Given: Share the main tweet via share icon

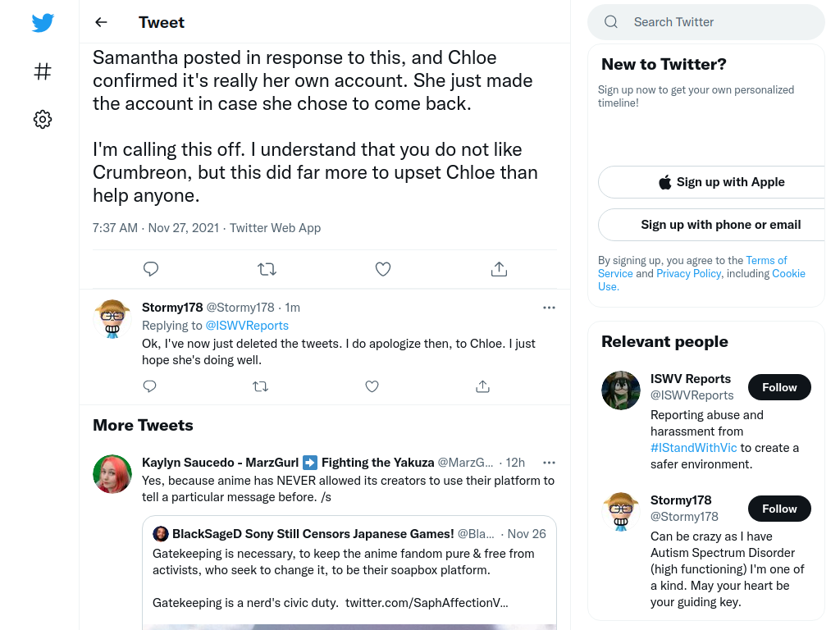Looking at the screenshot, I should coord(499,269).
